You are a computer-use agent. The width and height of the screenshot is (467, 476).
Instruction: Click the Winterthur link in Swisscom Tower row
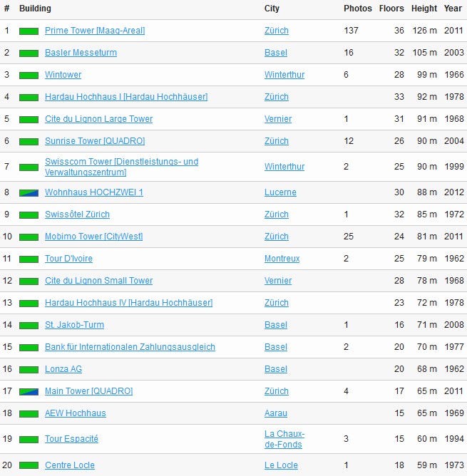coord(284,167)
